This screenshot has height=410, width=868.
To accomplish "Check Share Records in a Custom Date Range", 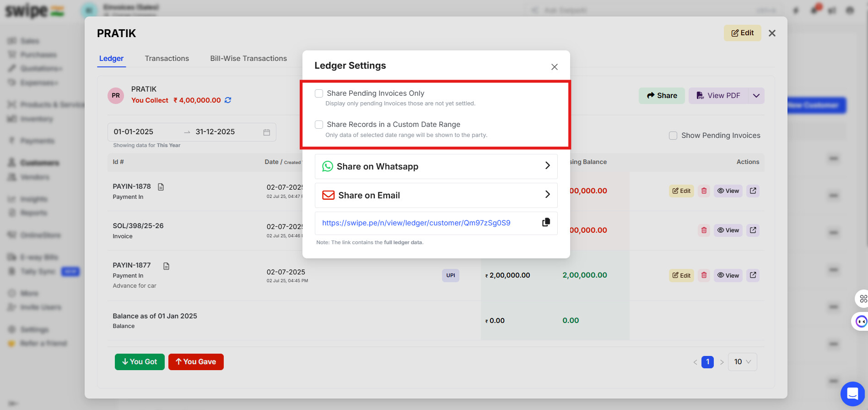I will point(319,125).
